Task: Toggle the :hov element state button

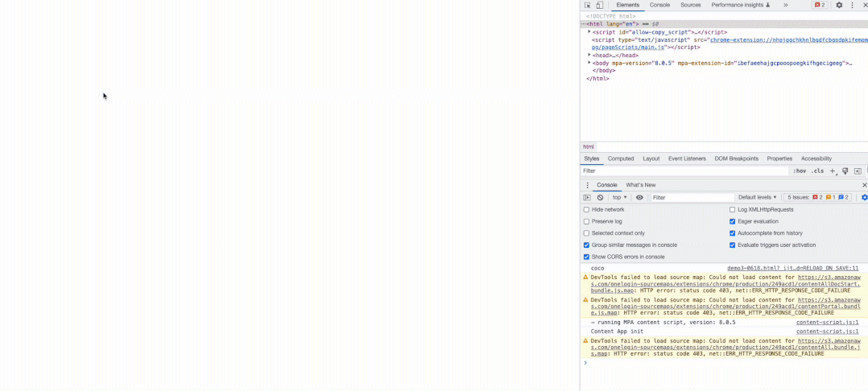Action: (x=800, y=171)
